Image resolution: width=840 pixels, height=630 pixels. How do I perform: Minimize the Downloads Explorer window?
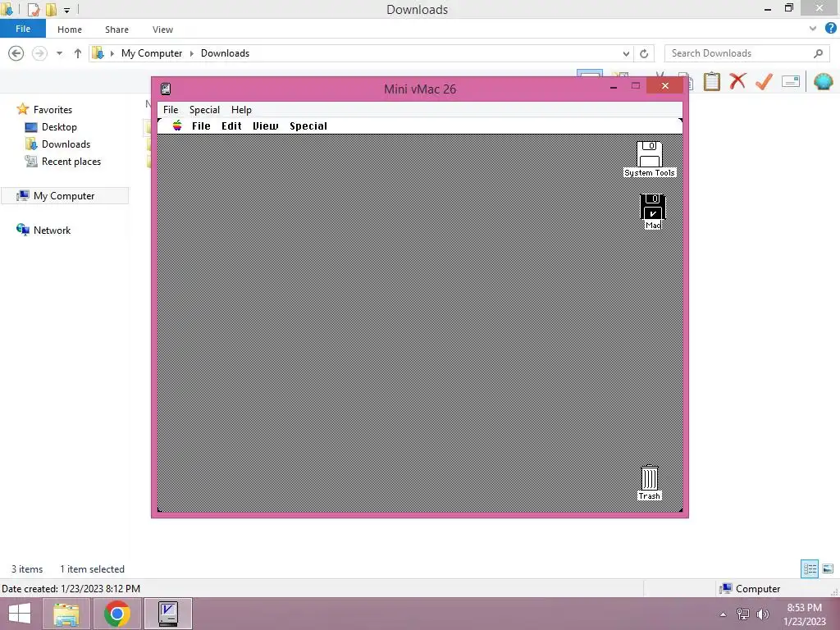tap(768, 9)
